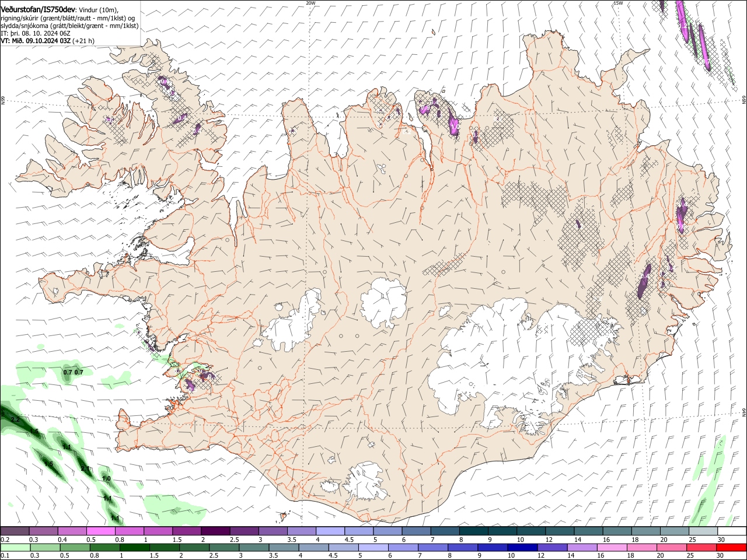Click the 'IT: þri. 08. 10. 2024 06Z' line
The height and width of the screenshot is (560, 747).
[34, 33]
